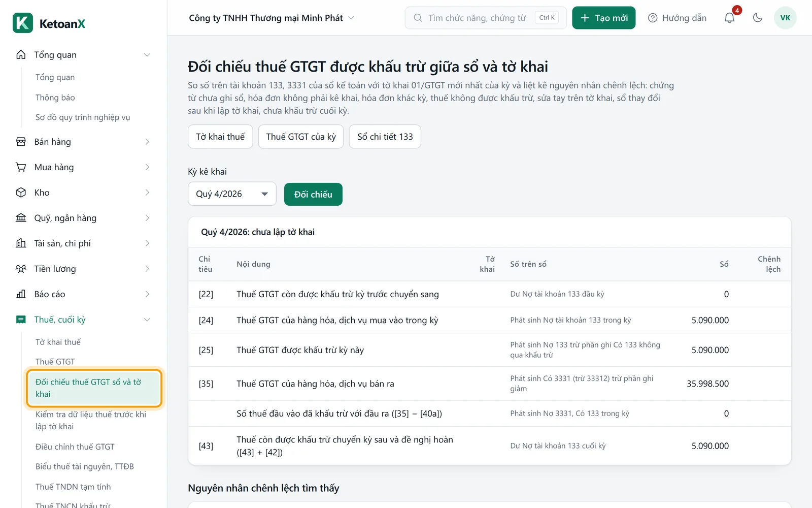Screen dimensions: 812x508
Task: Open Thuế GTGT sidebar item
Action: (x=55, y=362)
